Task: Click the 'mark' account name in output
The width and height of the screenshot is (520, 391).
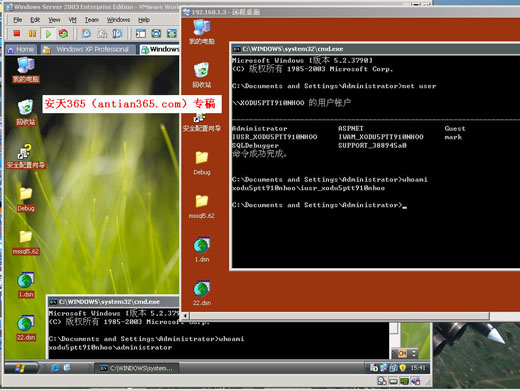Action: [x=453, y=137]
